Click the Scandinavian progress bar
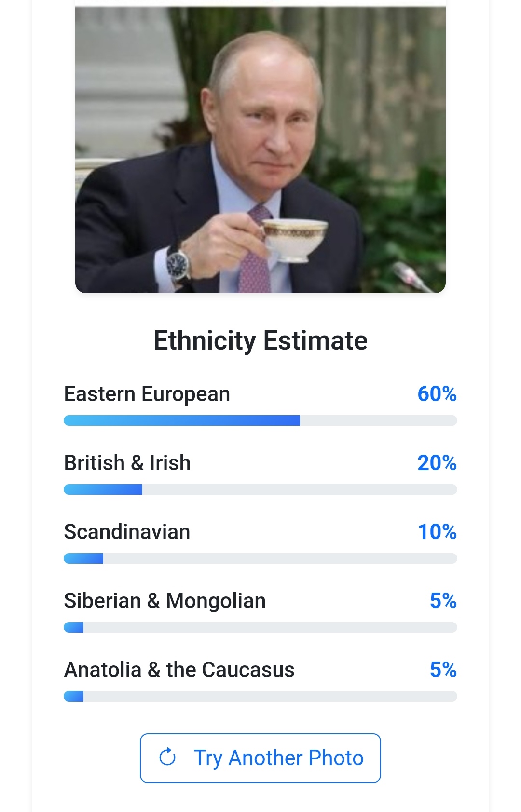 click(x=260, y=558)
